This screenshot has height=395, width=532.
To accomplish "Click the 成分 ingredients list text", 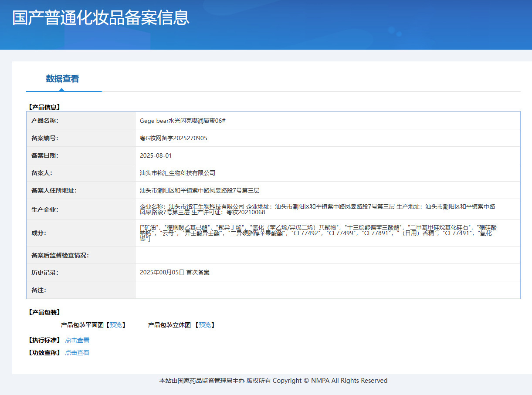I will point(319,233).
